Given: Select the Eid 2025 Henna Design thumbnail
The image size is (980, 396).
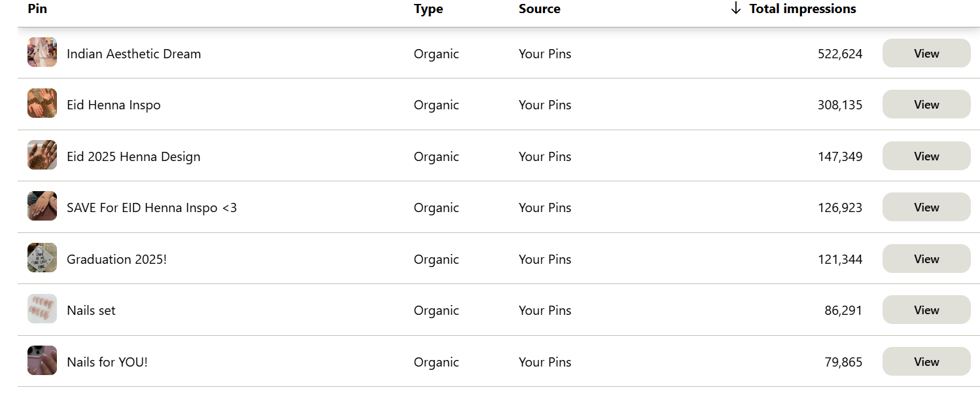Looking at the screenshot, I should pyautogui.click(x=42, y=155).
